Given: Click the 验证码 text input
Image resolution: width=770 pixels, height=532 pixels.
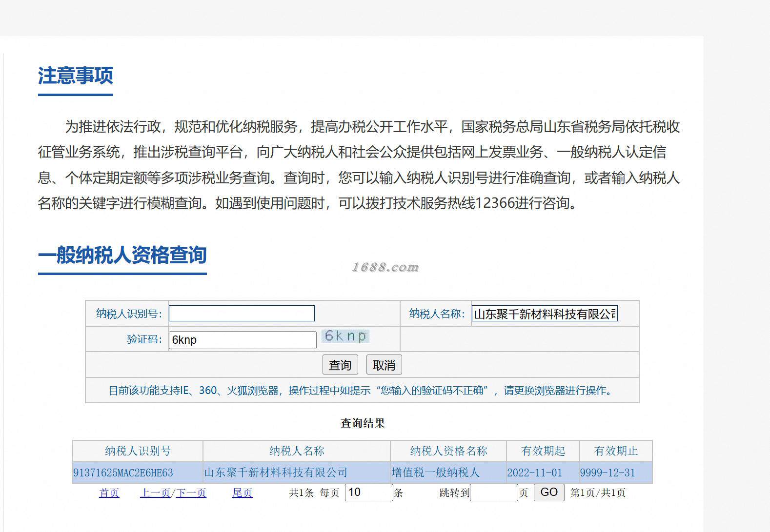Looking at the screenshot, I should tap(243, 340).
